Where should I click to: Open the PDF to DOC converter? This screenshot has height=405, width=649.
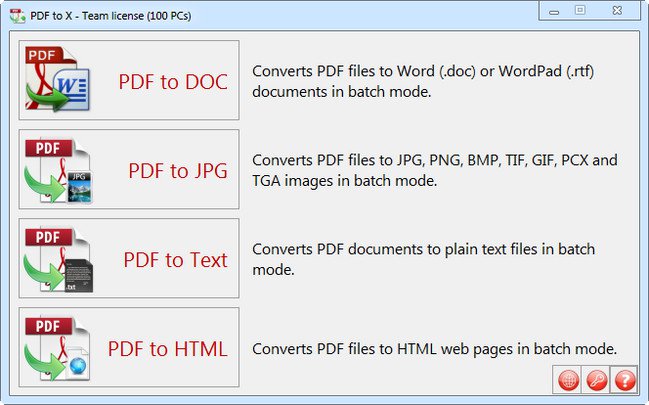click(x=129, y=80)
